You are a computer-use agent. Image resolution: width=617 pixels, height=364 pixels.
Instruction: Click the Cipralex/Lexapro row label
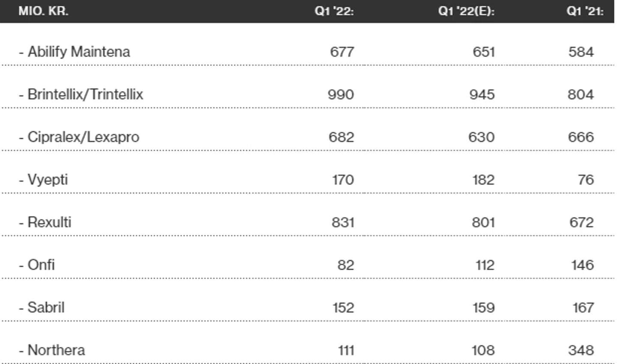pyautogui.click(x=79, y=137)
